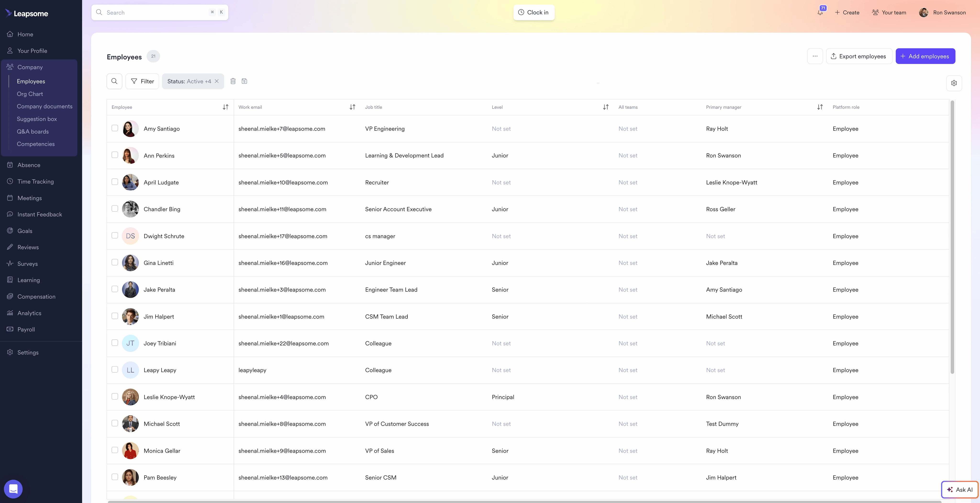This screenshot has width=980, height=503.
Task: Tick the checkbox for Dwight Schrute
Action: point(115,235)
